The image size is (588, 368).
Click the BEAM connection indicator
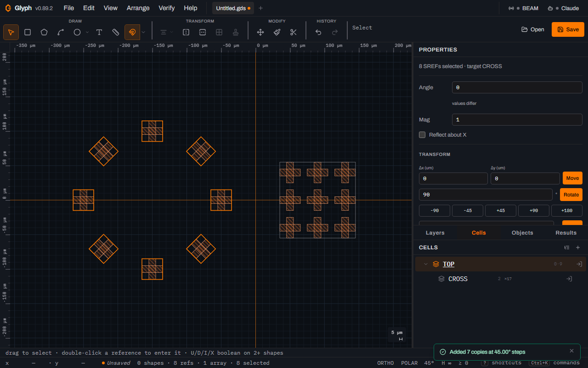click(523, 8)
